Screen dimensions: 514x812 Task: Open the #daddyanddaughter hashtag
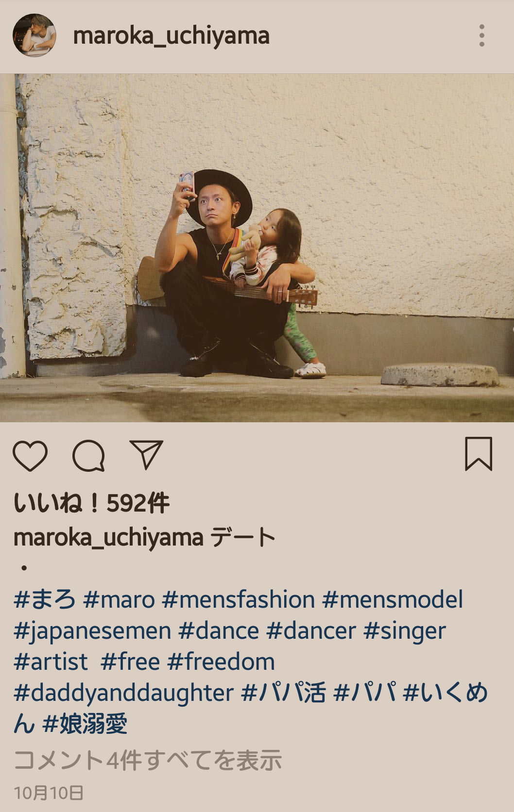[x=124, y=694]
